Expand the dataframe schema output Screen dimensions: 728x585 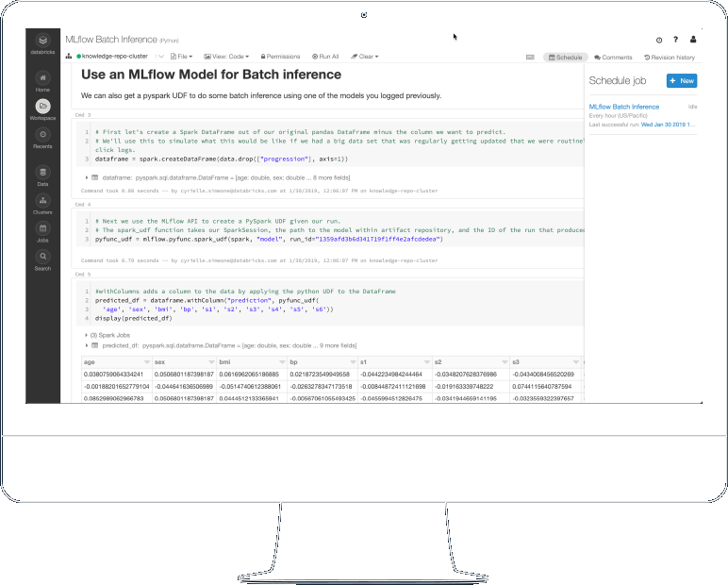click(87, 177)
